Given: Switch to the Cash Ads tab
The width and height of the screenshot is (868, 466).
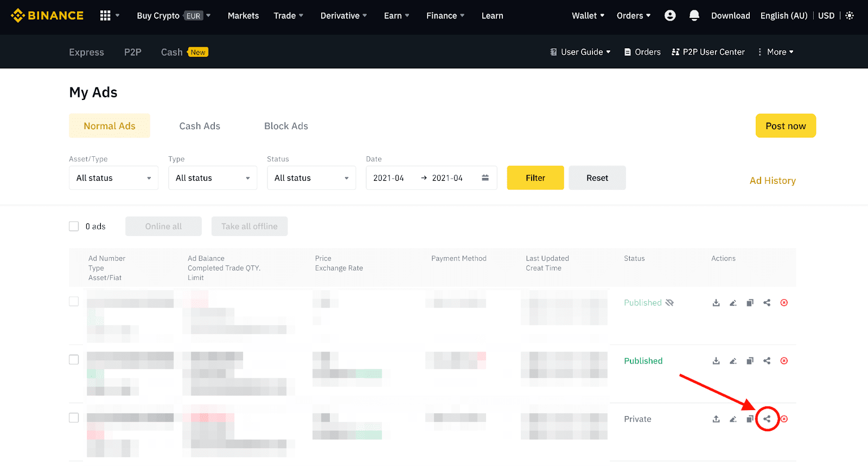Looking at the screenshot, I should pyautogui.click(x=200, y=126).
